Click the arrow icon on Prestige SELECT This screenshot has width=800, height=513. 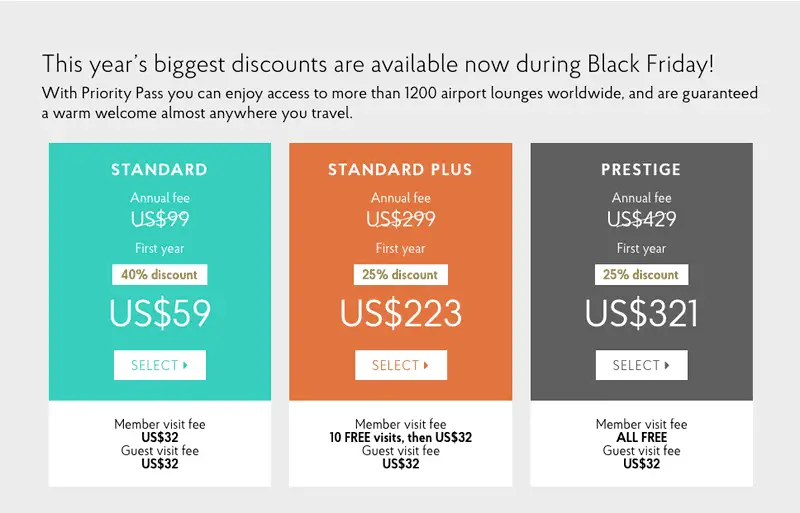pyautogui.click(x=667, y=365)
